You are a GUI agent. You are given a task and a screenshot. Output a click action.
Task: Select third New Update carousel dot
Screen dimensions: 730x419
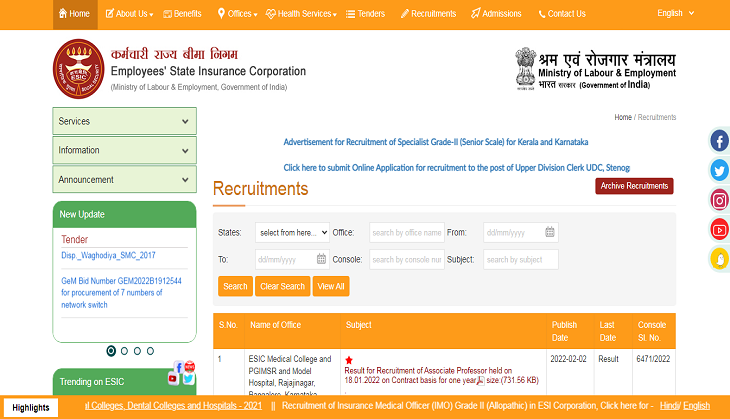[137, 351]
